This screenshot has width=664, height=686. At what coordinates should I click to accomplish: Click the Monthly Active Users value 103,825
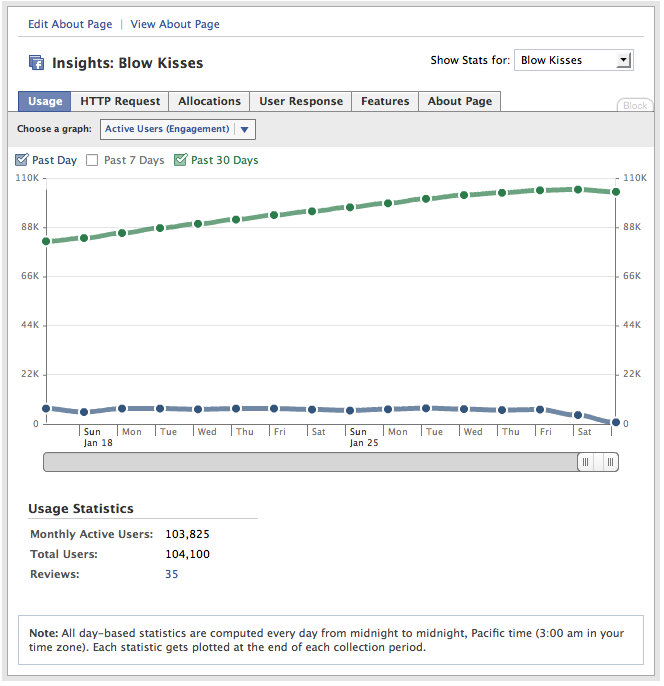tap(187, 534)
